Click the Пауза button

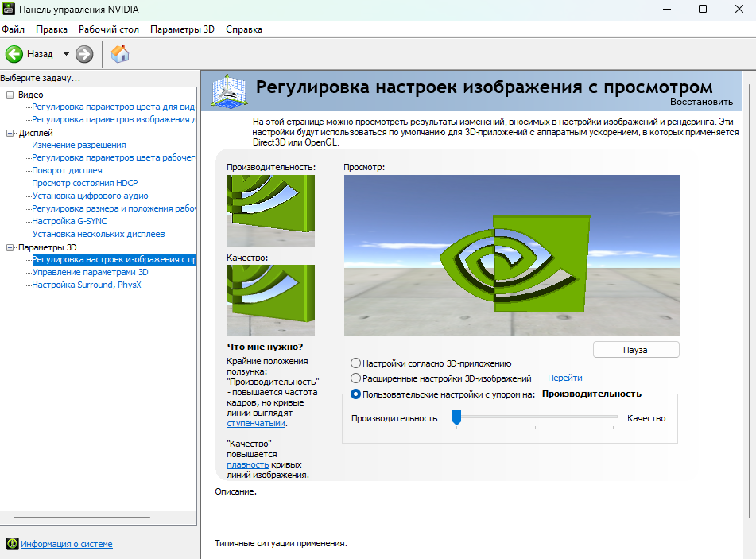(635, 349)
